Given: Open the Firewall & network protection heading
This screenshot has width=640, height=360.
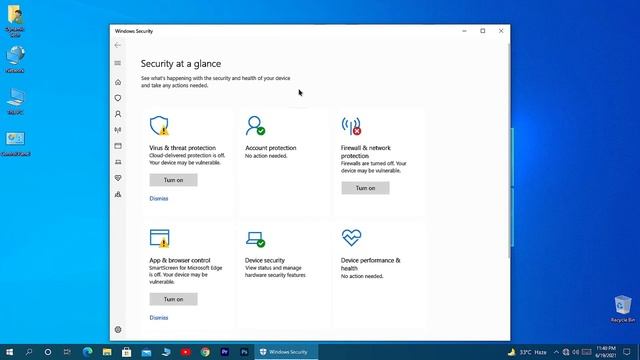Looking at the screenshot, I should 366,152.
